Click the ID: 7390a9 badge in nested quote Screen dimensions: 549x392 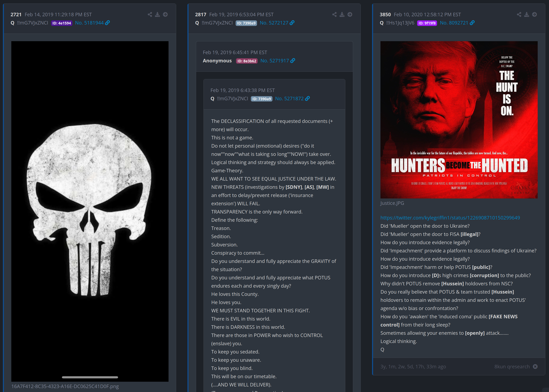262,99
